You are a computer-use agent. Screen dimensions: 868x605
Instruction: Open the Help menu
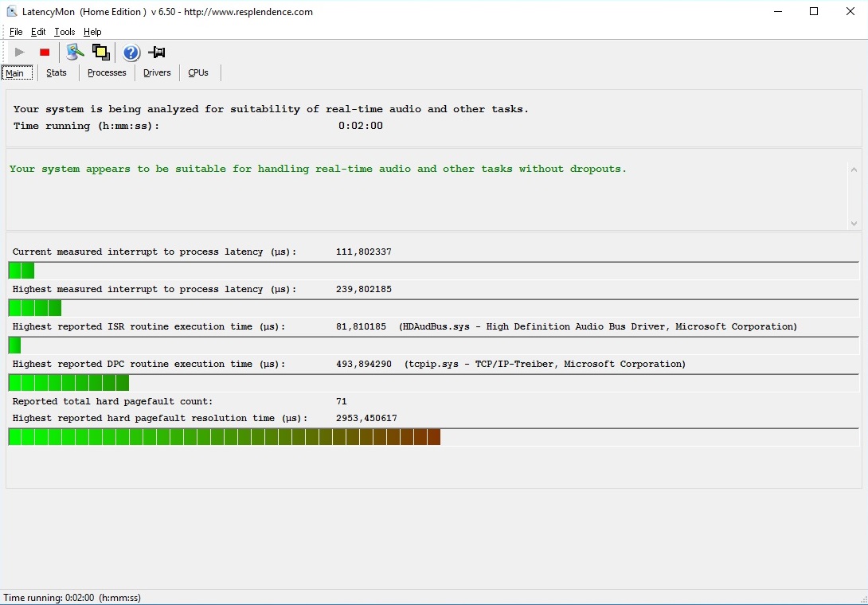[92, 32]
